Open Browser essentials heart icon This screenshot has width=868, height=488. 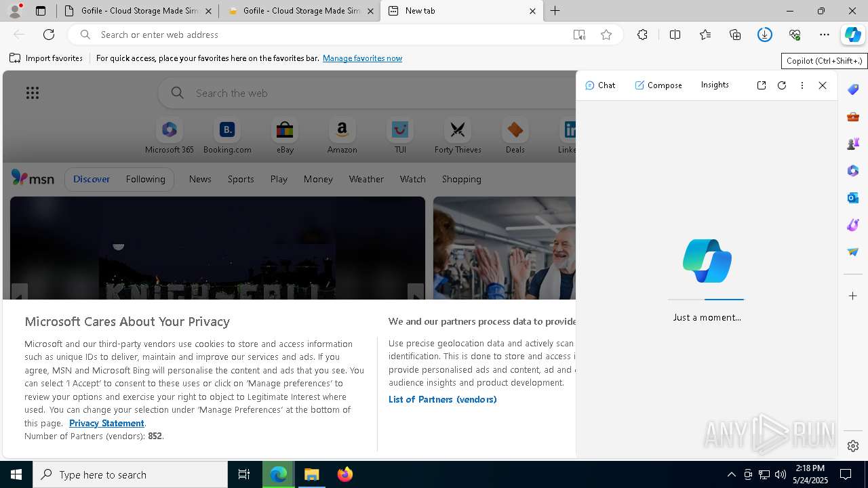pos(795,35)
